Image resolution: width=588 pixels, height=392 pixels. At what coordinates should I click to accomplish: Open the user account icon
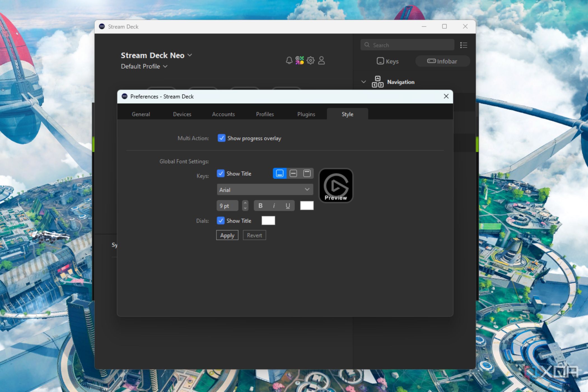321,60
